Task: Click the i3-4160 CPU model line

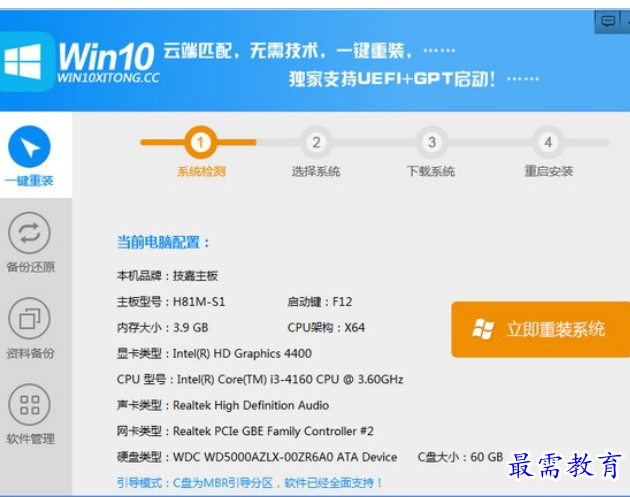Action: click(260, 379)
